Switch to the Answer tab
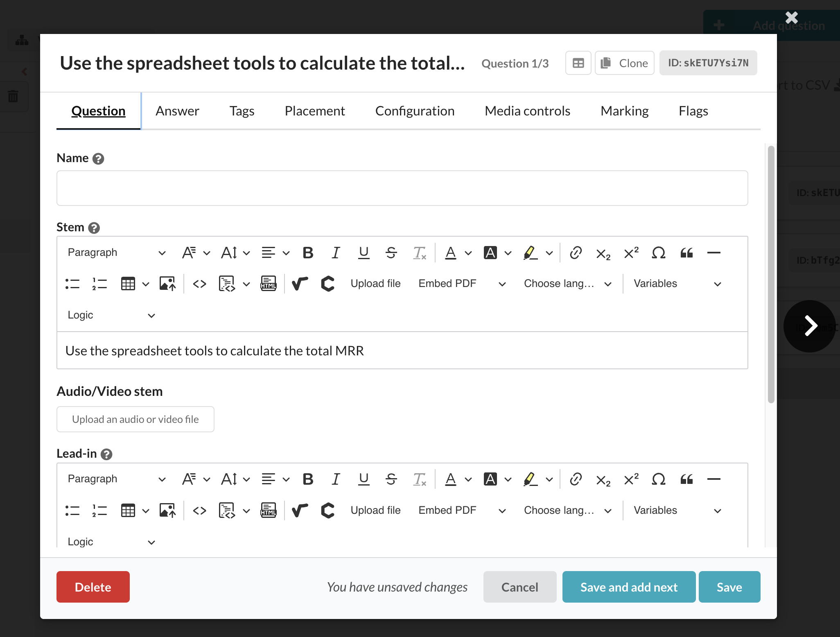The width and height of the screenshot is (840, 637). [177, 111]
